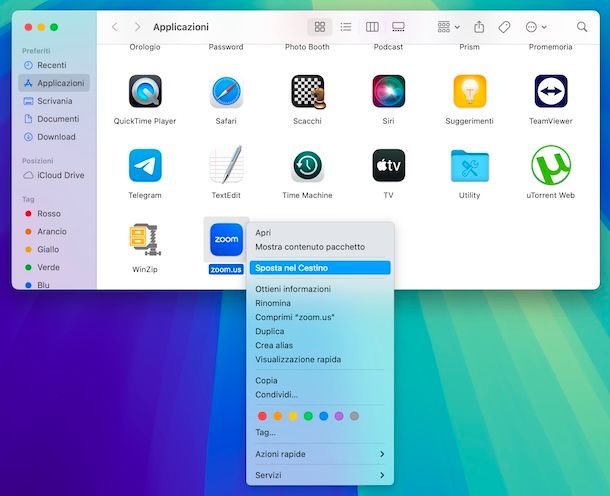
Task: Click the uTorrent Web name label
Action: tap(550, 195)
